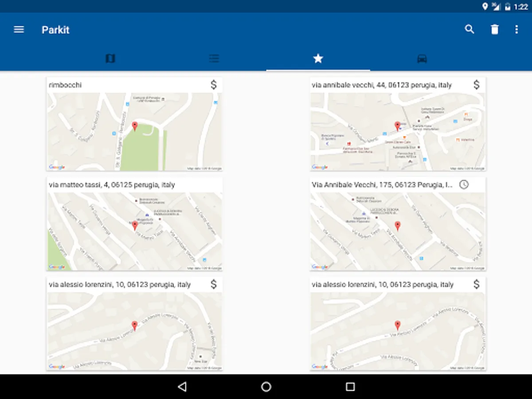Tap red pin on via annibale vecchi, 44 map
The image size is (532, 399).
click(398, 126)
